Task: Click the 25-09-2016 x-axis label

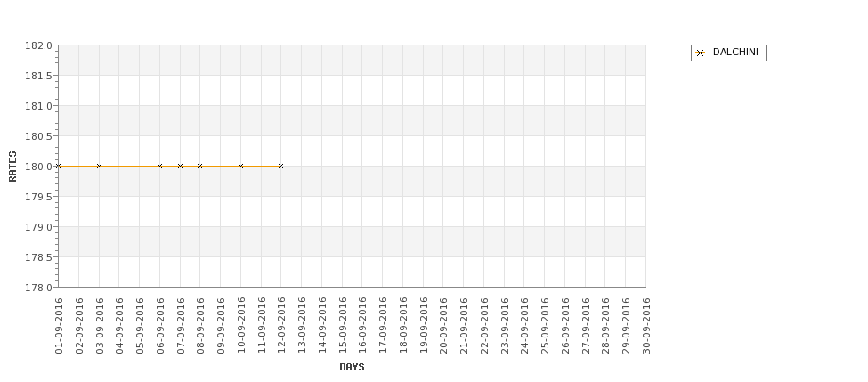Action: click(545, 326)
